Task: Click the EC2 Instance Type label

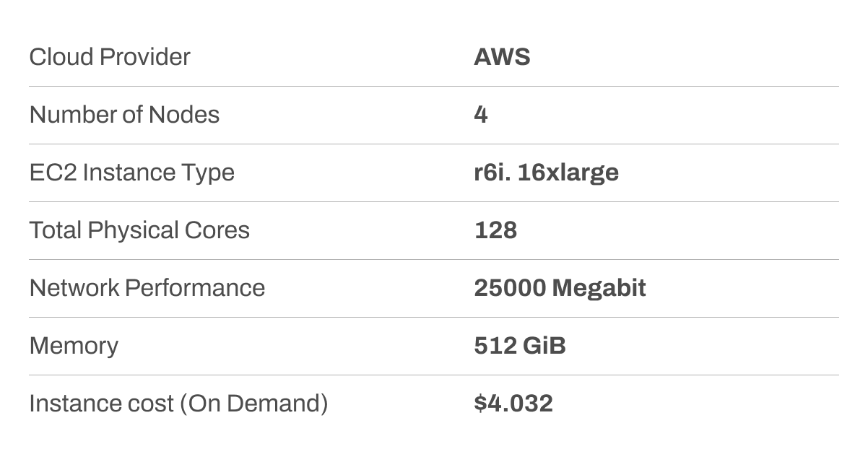Action: [132, 173]
